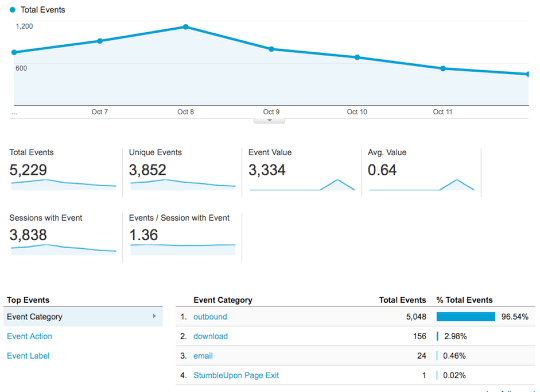Viewport: 540px width, 392px height.
Task: Click the 5,048 total events value
Action: click(416, 317)
